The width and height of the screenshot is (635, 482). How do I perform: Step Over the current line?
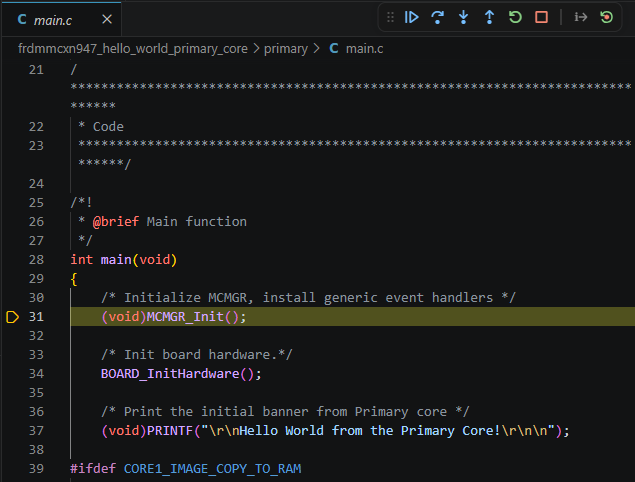click(437, 17)
